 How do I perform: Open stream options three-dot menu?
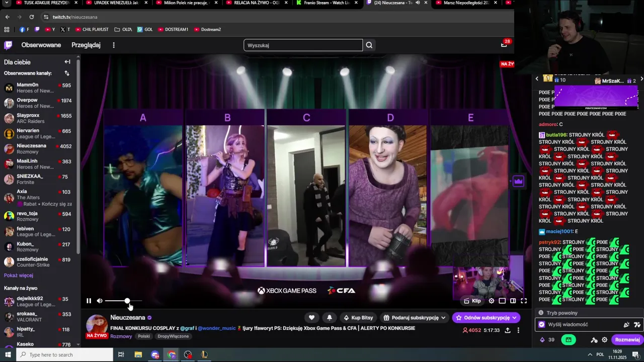pos(518,330)
